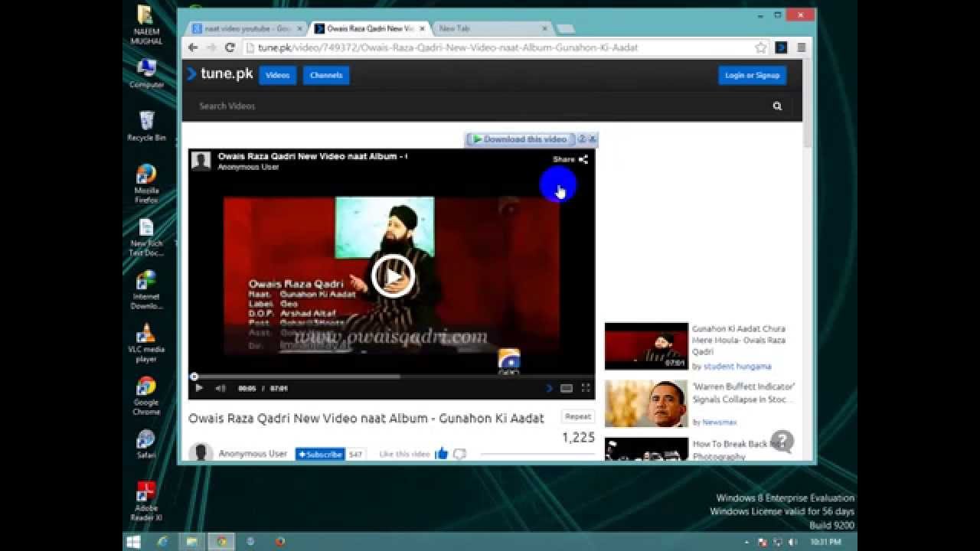Click the small play icon in player controls
Screen dimensions: 980x551
199,388
